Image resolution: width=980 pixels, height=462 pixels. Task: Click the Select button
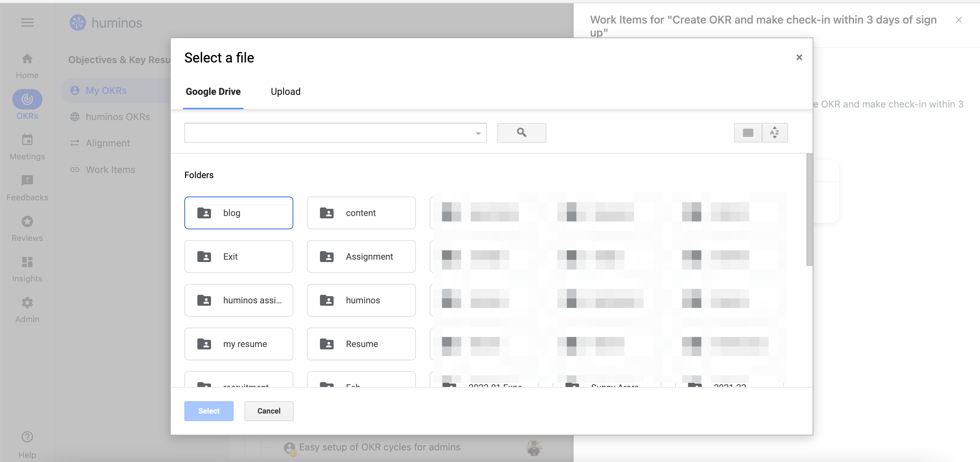[209, 411]
